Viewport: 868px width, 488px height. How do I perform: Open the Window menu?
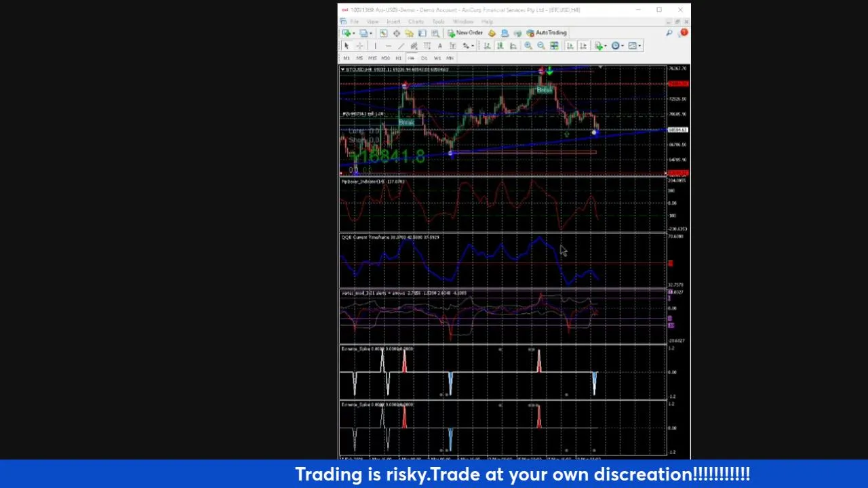pos(463,22)
